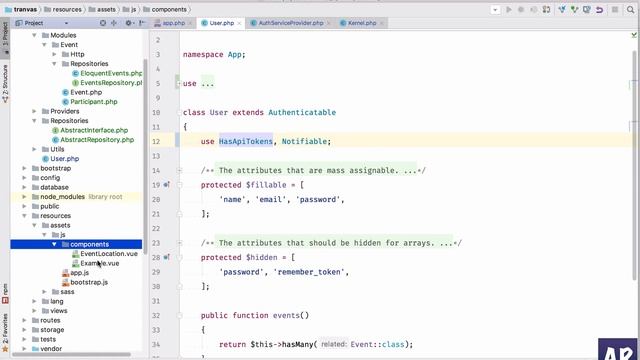This screenshot has width=640, height=360.
Task: Toggle the Favorites tool window side tab
Action: click(5, 333)
